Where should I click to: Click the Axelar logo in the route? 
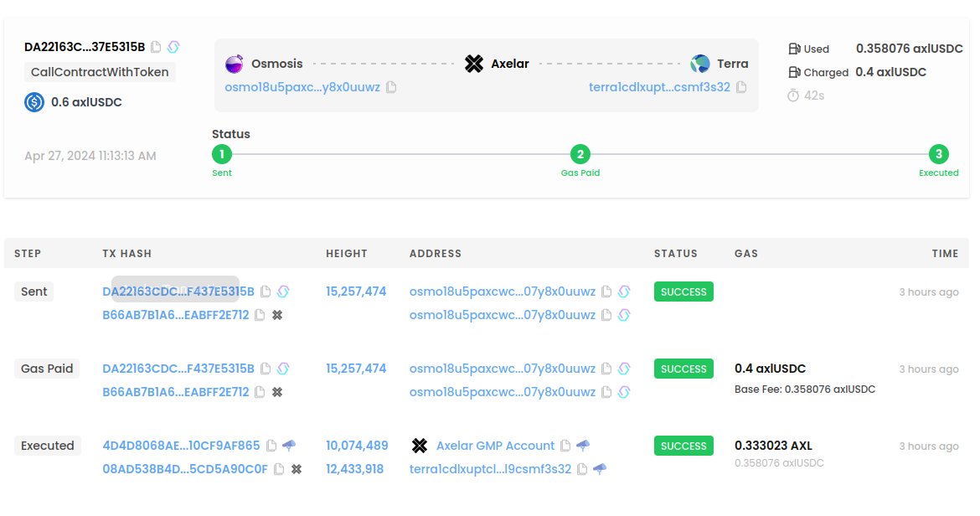click(x=474, y=64)
